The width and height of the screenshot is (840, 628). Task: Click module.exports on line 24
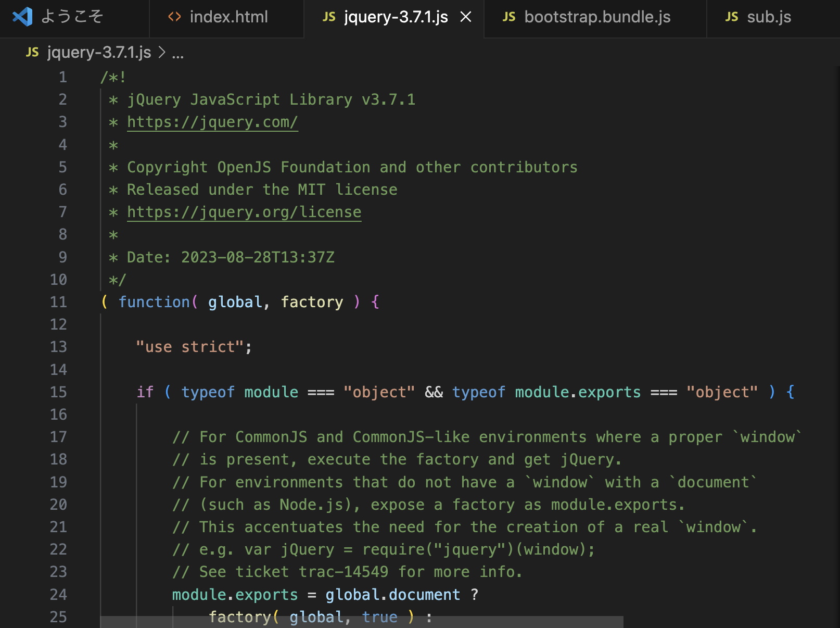pos(235,595)
